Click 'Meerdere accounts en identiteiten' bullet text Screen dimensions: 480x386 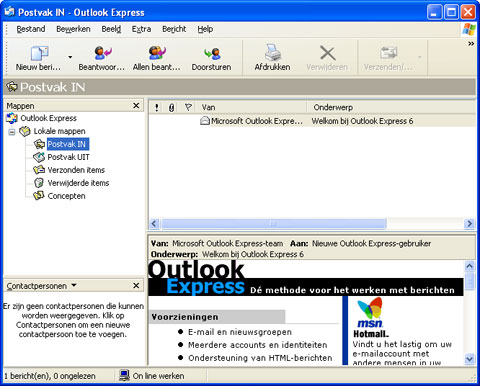[x=257, y=345]
